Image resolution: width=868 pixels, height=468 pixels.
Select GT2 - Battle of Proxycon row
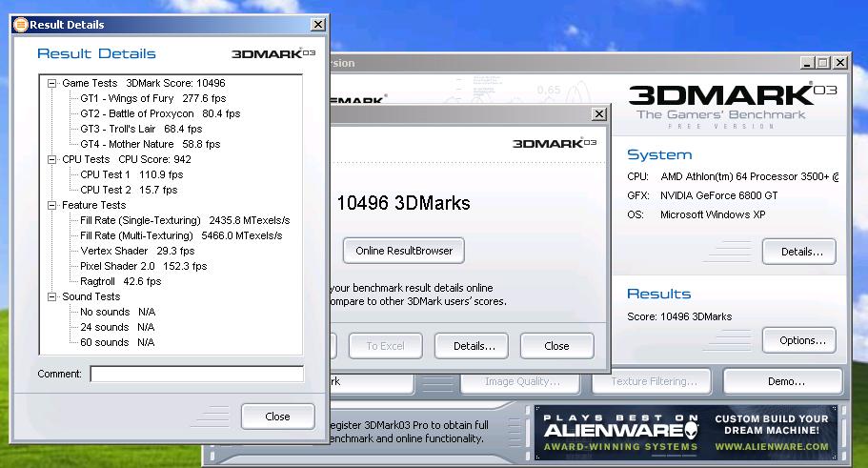[x=160, y=113]
